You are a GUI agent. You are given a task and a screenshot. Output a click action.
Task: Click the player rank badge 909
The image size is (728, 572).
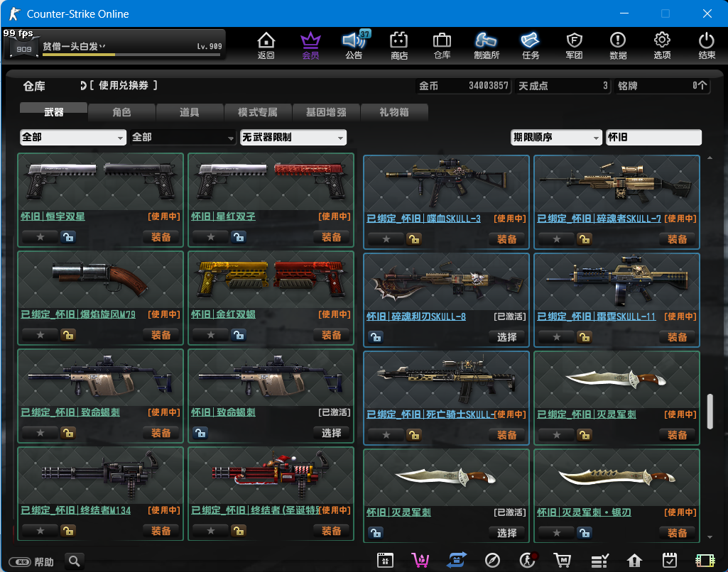tap(23, 48)
